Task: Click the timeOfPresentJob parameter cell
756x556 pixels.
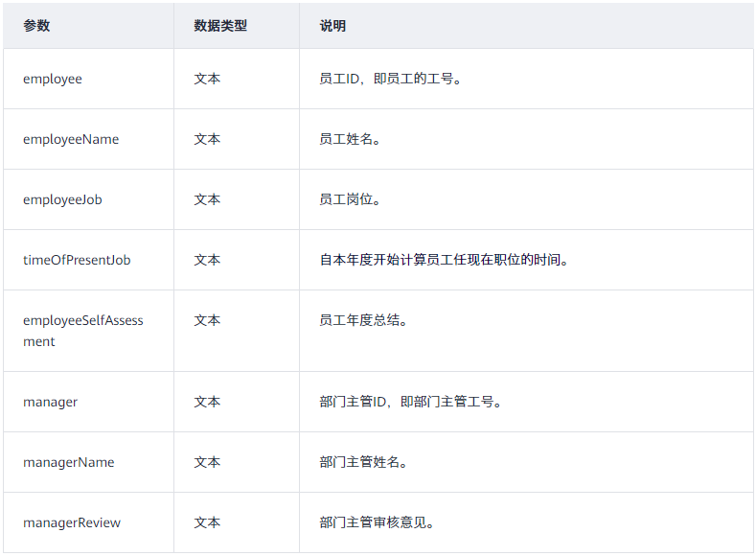Action: [77, 260]
